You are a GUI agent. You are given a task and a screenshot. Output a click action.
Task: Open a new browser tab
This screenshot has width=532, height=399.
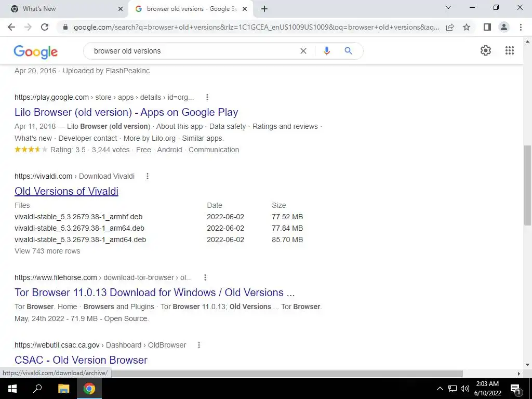coord(264,9)
